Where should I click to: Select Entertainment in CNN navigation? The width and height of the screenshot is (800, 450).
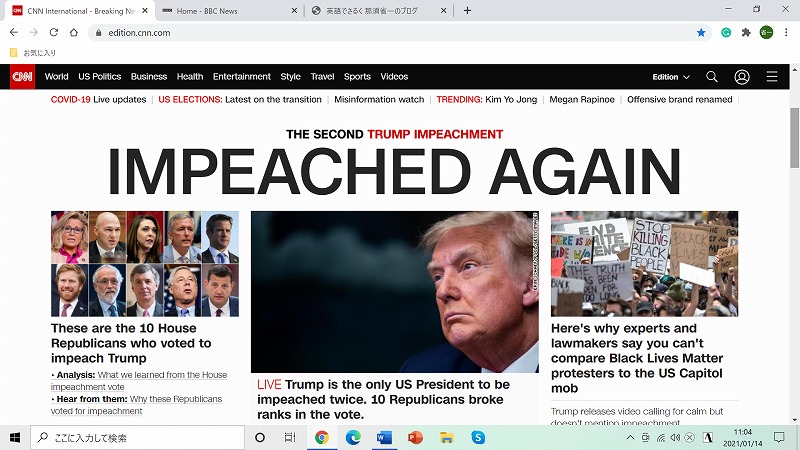pyautogui.click(x=242, y=77)
